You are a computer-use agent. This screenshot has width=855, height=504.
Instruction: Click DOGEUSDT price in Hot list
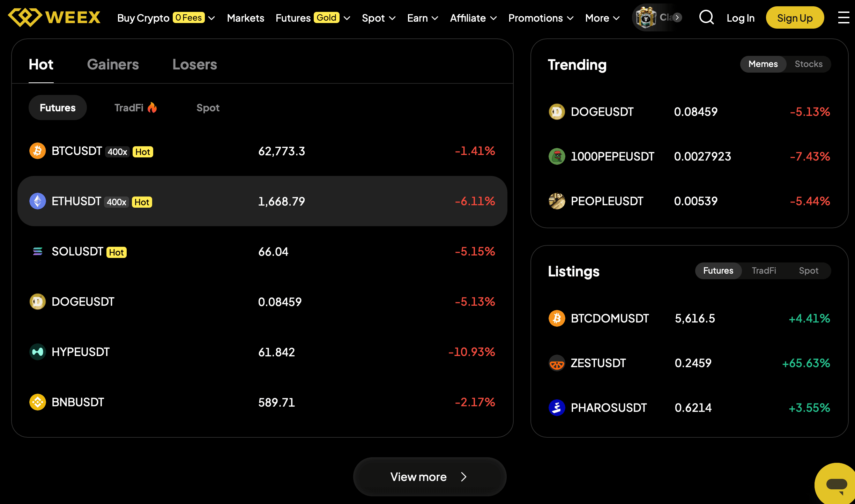pyautogui.click(x=280, y=302)
